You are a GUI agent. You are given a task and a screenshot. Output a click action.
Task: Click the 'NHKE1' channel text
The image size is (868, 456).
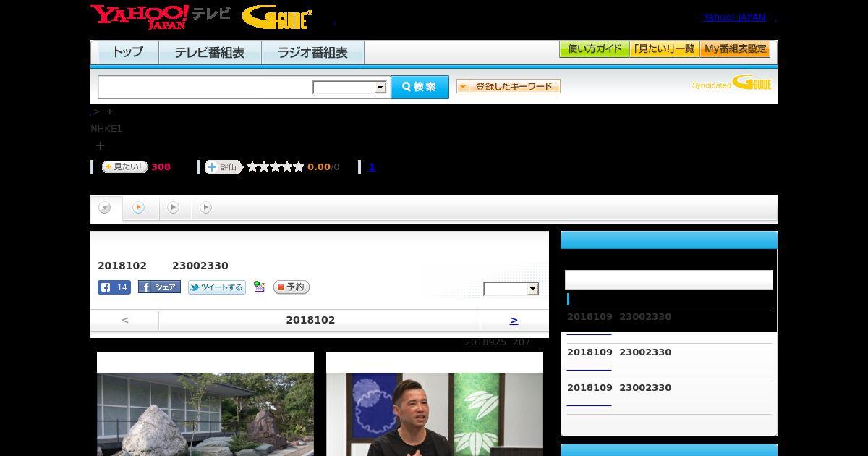106,129
